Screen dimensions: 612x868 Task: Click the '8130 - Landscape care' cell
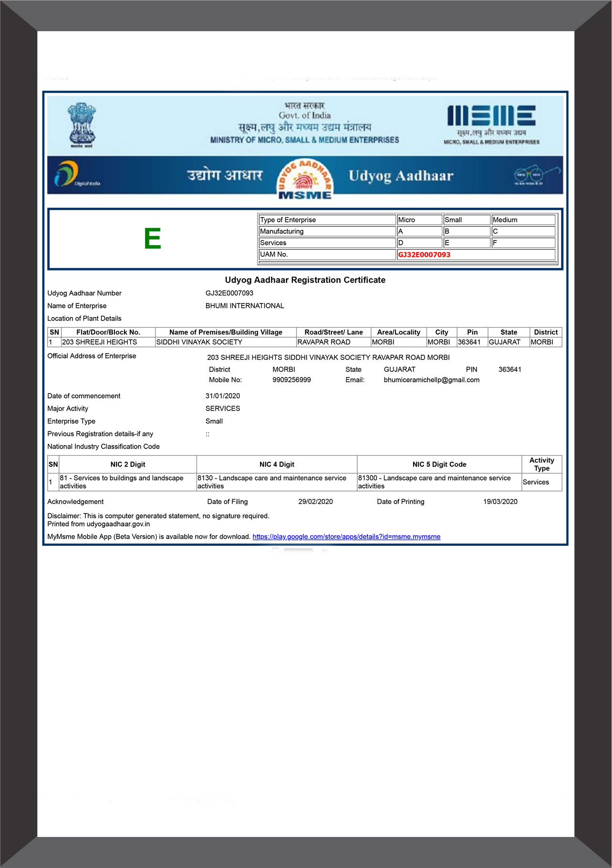(277, 482)
